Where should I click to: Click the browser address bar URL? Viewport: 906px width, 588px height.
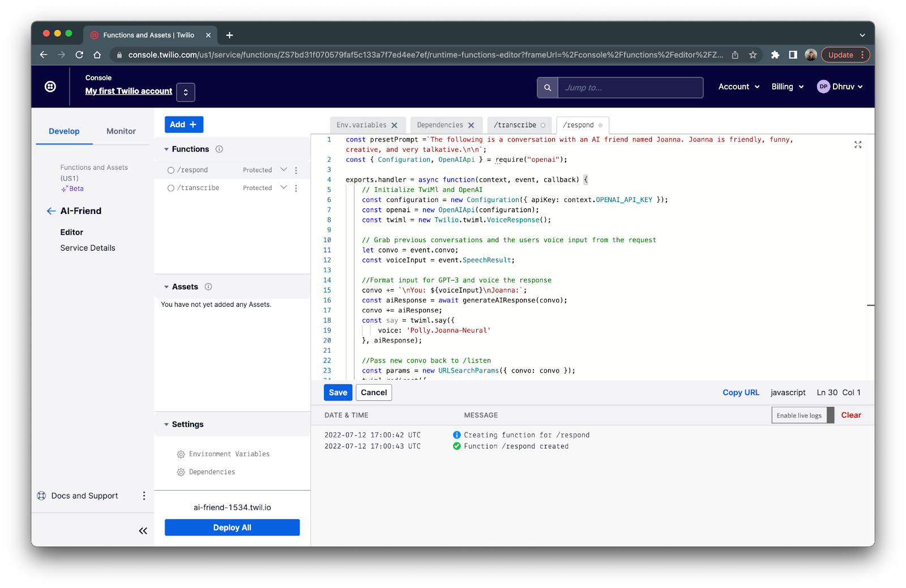426,55
